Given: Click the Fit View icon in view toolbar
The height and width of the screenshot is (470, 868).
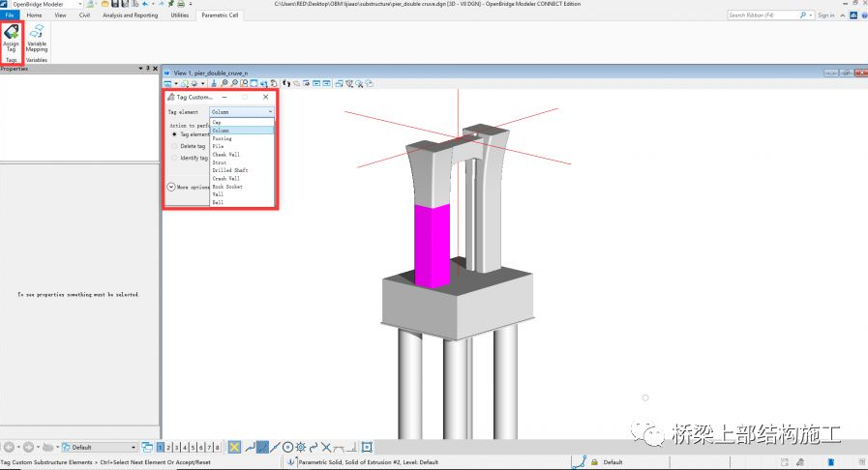Looking at the screenshot, I should [254, 83].
